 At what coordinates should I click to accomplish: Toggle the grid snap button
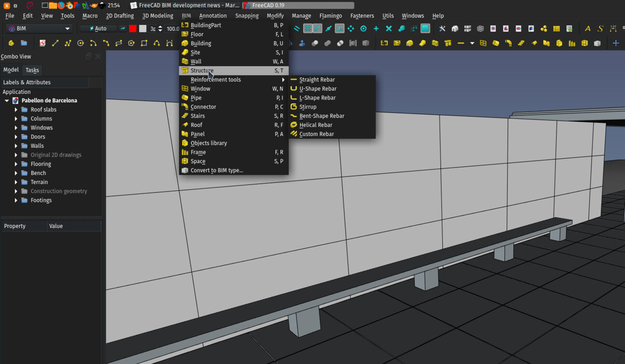click(x=308, y=29)
